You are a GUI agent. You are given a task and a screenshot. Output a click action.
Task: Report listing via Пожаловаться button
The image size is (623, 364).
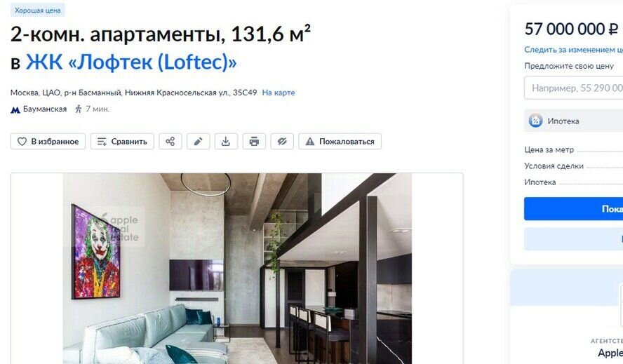[340, 142]
